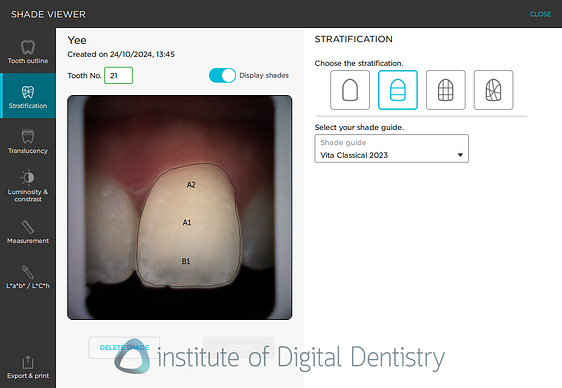Click the DELETE SHADE button
562x388 pixels.
(124, 348)
